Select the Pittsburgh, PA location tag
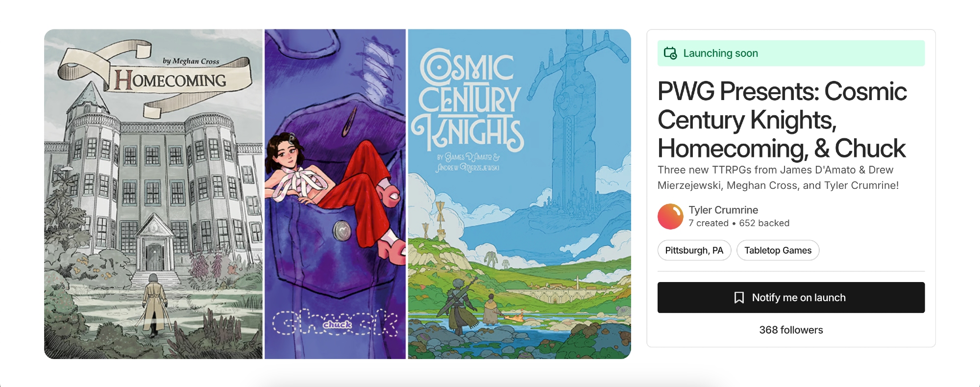The image size is (980, 387). tap(694, 250)
